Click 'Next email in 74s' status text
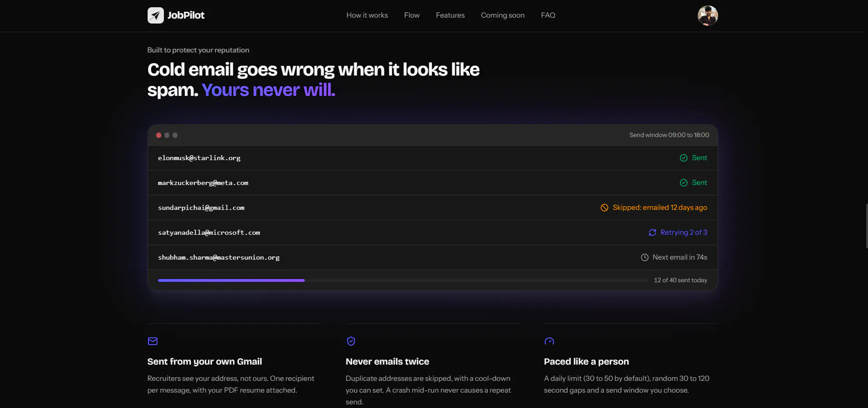Image resolution: width=868 pixels, height=408 pixels. [680, 257]
